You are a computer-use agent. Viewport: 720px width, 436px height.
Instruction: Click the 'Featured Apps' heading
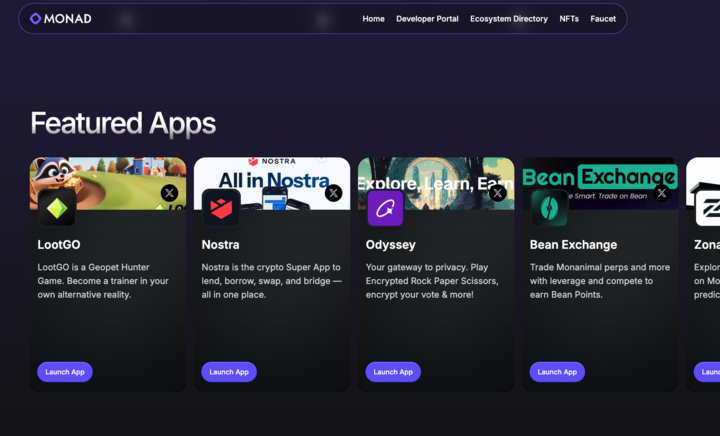pos(123,123)
